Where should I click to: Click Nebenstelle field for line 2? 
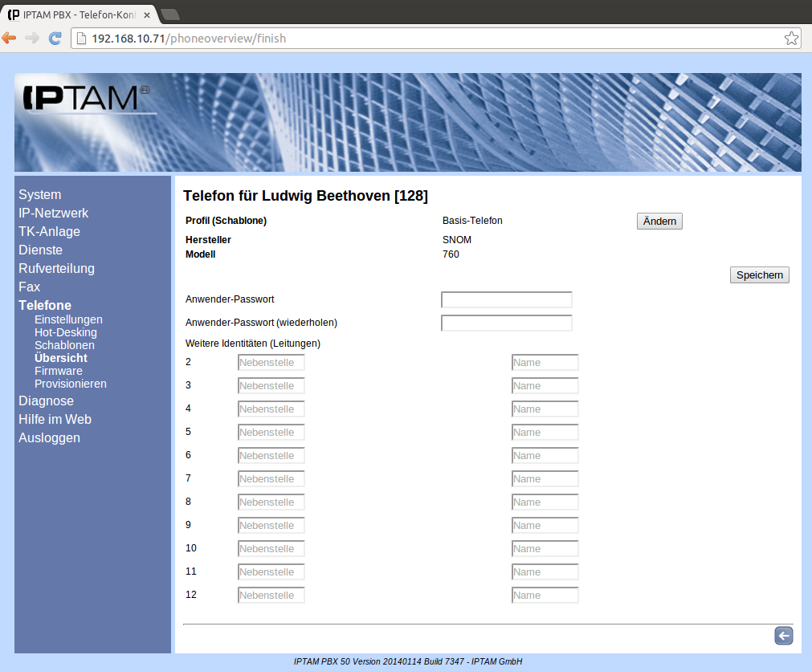[x=271, y=362]
